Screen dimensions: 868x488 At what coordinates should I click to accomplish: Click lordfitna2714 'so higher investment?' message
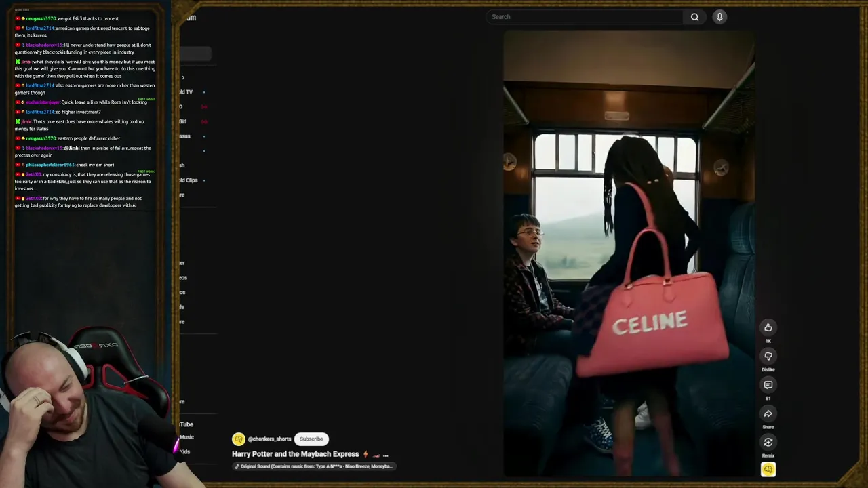point(58,112)
